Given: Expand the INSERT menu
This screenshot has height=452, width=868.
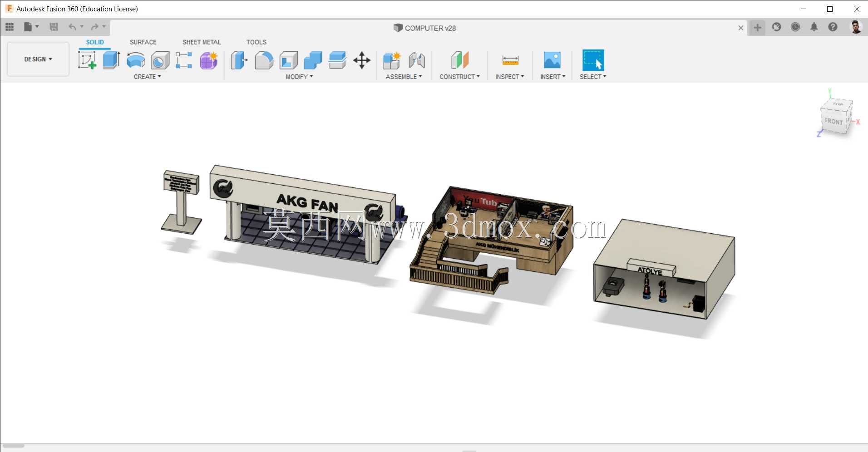Looking at the screenshot, I should tap(553, 77).
